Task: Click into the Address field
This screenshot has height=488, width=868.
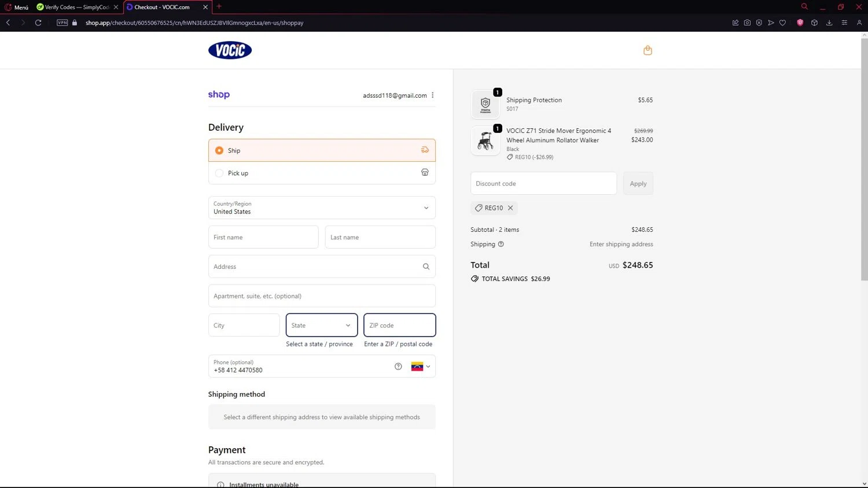Action: pyautogui.click(x=322, y=267)
